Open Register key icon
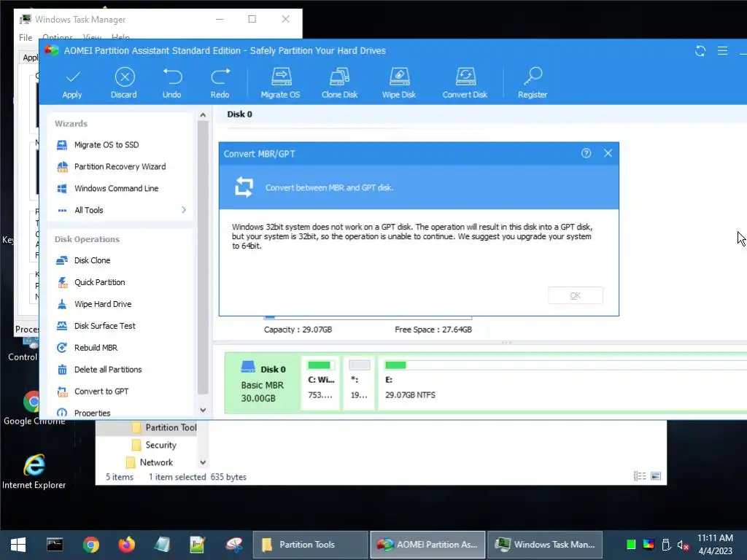This screenshot has height=560, width=747. click(x=533, y=83)
